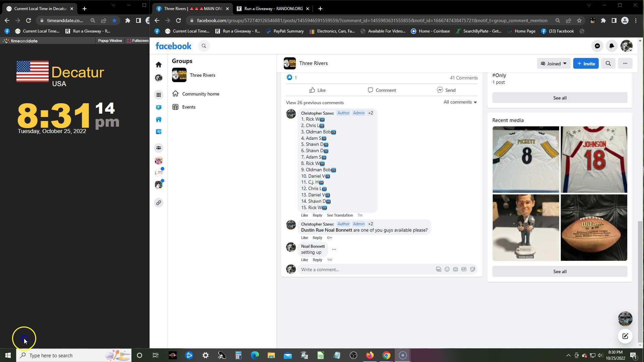The width and height of the screenshot is (644, 362).
Task: Open the Marketplace sidebar icon
Action: [159, 120]
